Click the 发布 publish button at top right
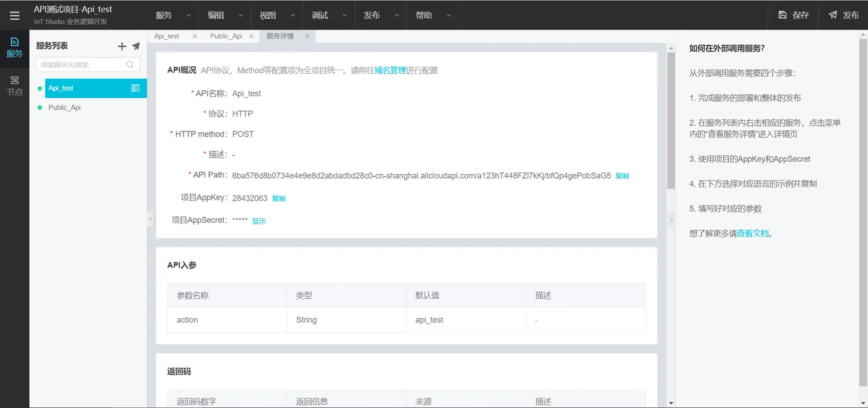Image resolution: width=868 pixels, height=408 pixels. (843, 15)
